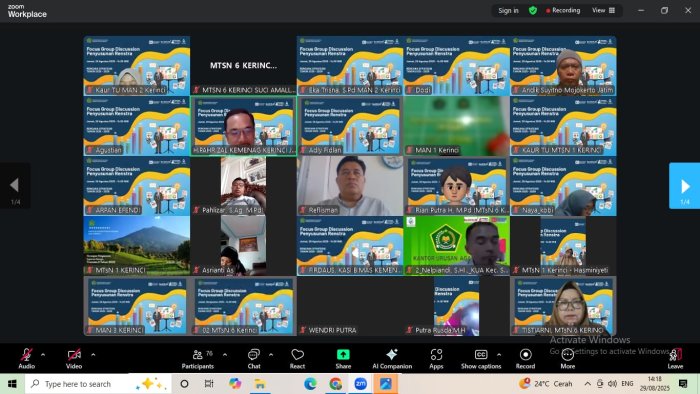Expand audio options caret

[43, 355]
